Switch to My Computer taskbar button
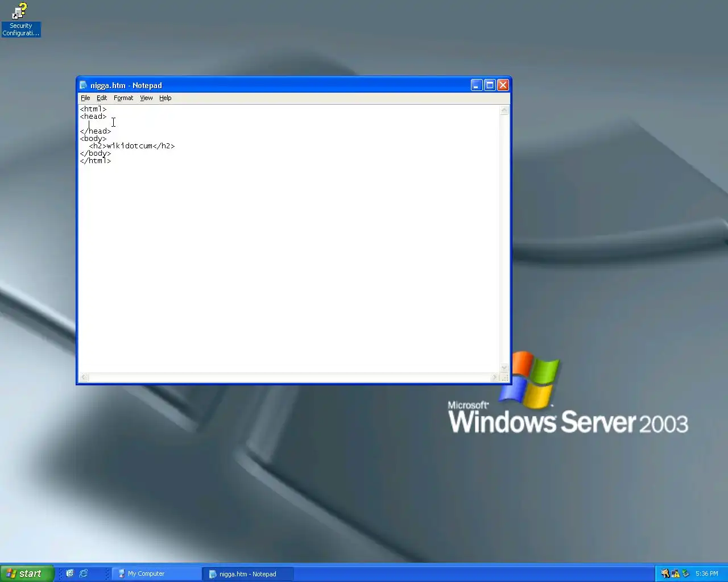Image resolution: width=728 pixels, height=582 pixels. pyautogui.click(x=156, y=573)
